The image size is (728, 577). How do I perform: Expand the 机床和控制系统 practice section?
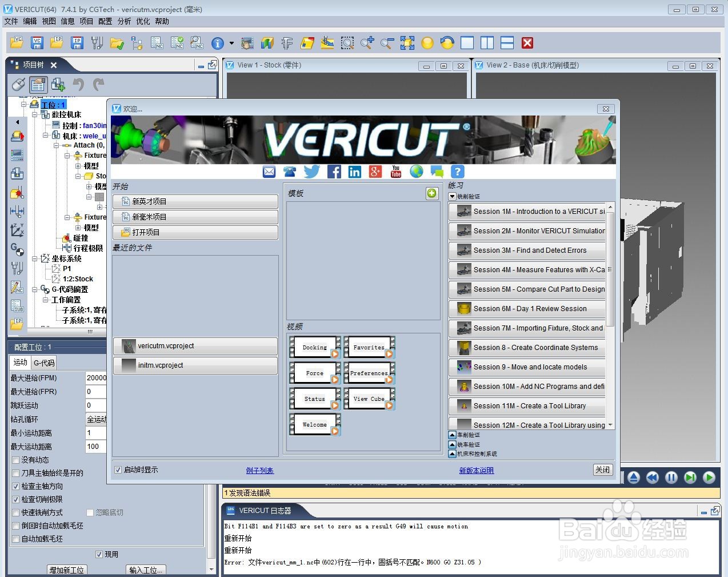pyautogui.click(x=453, y=454)
